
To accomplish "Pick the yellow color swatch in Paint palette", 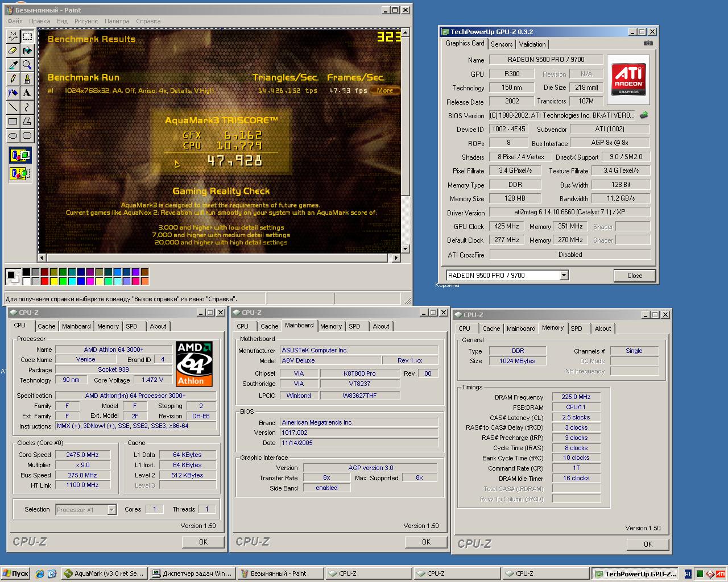I will pyautogui.click(x=53, y=281).
